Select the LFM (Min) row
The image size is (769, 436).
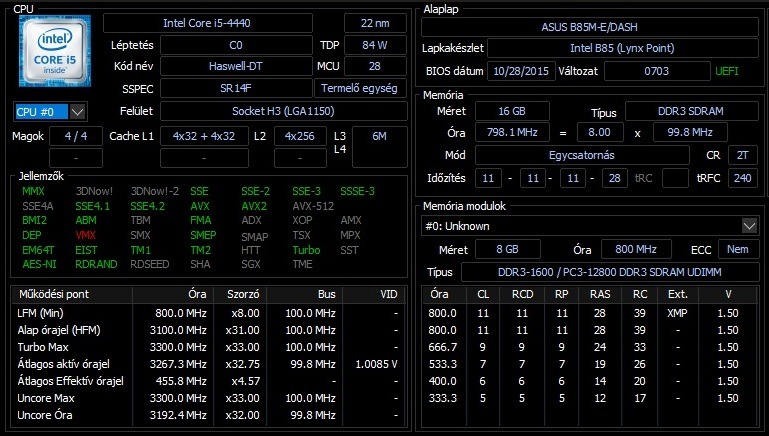(x=208, y=313)
